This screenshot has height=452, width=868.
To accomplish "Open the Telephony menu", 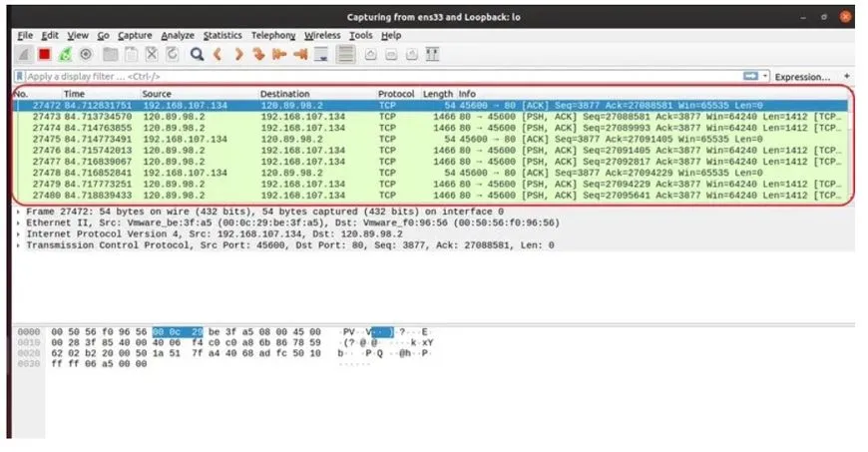I will pos(273,35).
